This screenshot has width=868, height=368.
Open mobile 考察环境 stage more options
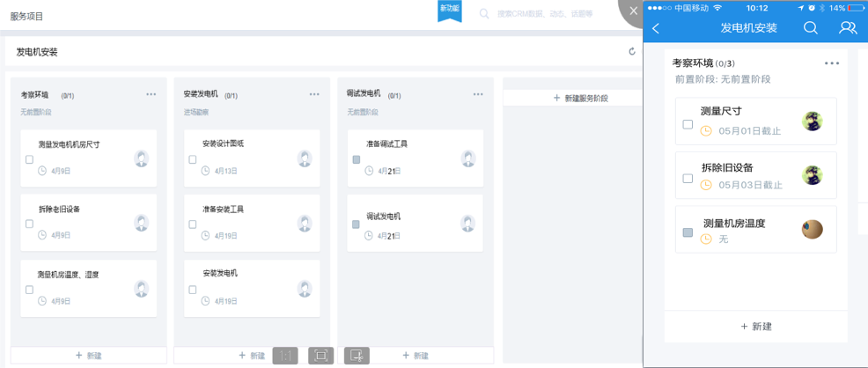pyautogui.click(x=832, y=63)
